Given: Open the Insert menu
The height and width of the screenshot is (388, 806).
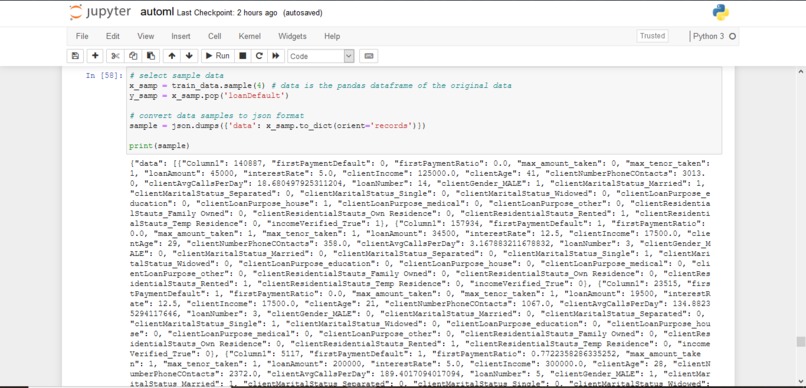Looking at the screenshot, I should click(180, 36).
